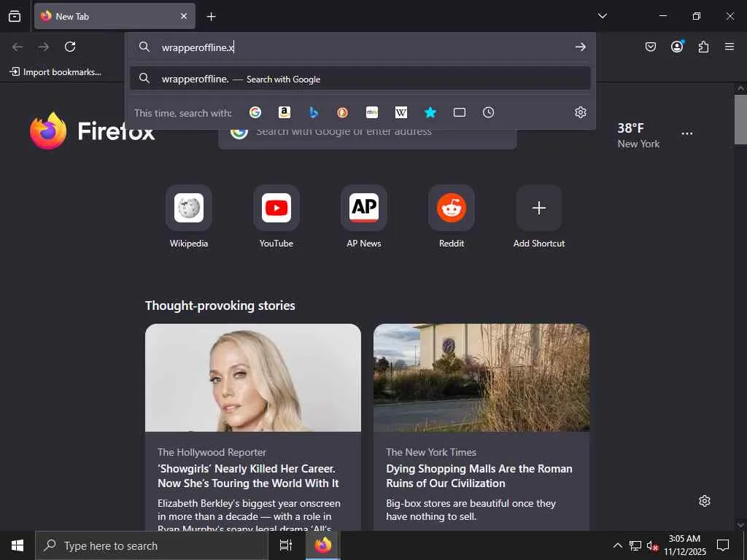Search bookmarks with the star icon
The width and height of the screenshot is (747, 560).
pos(430,112)
